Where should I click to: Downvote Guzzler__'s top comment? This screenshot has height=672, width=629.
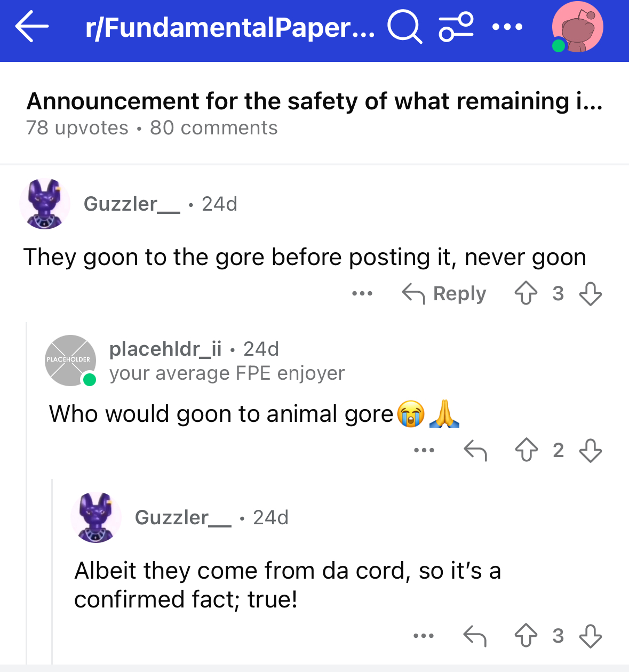point(590,293)
